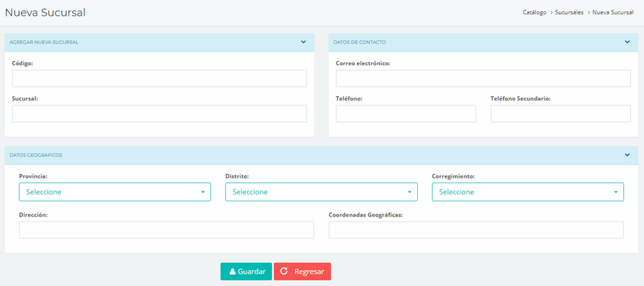Select the Correo electrónico field
The image size is (644, 286).
tap(484, 78)
